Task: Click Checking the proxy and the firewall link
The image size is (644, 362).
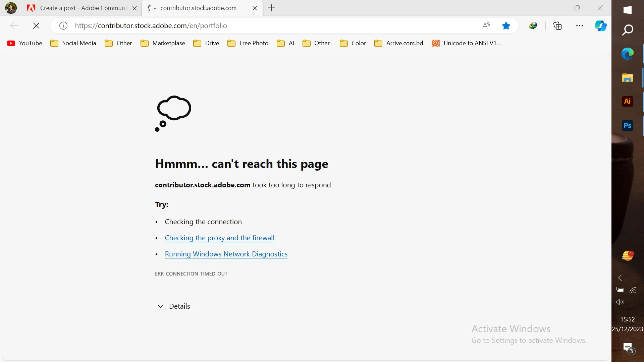Action: coord(219,238)
